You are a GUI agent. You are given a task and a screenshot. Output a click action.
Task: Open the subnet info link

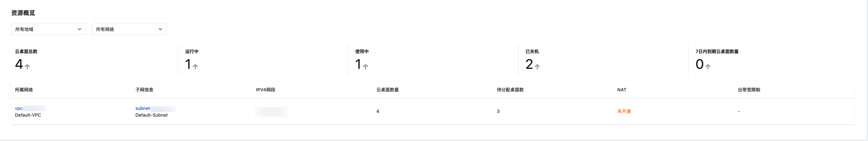click(155, 108)
